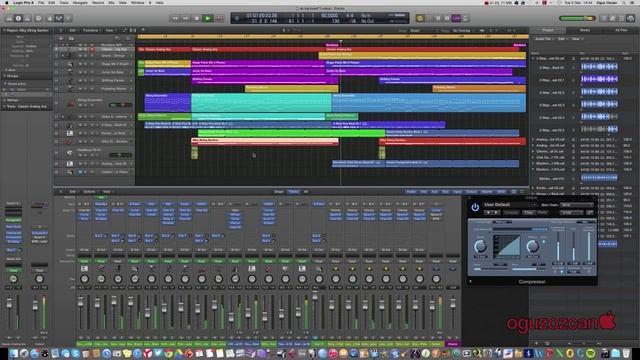Image resolution: width=640 pixels, height=360 pixels.
Task: Open the Note Pads panel icon
Action: [x=613, y=18]
